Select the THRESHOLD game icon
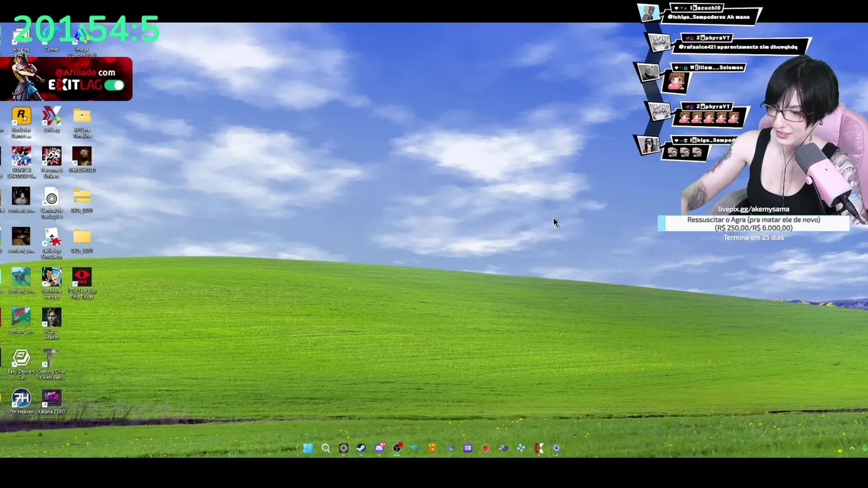The height and width of the screenshot is (488, 868). pyautogui.click(x=82, y=161)
